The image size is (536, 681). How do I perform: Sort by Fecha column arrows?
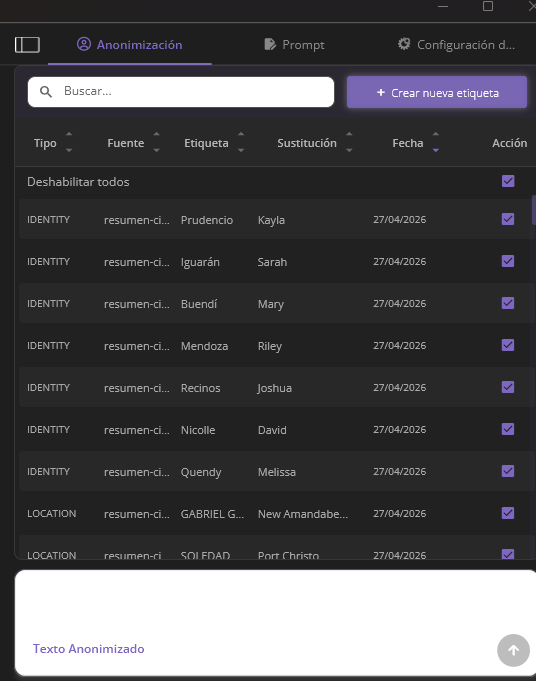pos(436,142)
